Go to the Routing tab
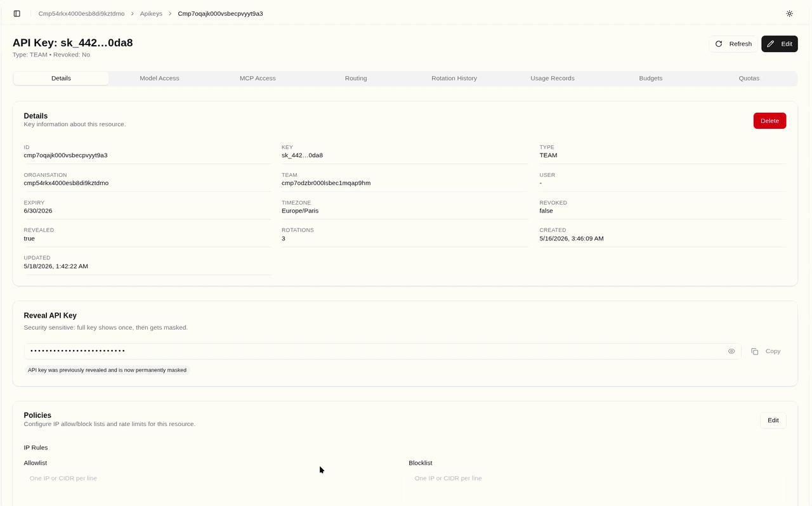 coord(356,78)
